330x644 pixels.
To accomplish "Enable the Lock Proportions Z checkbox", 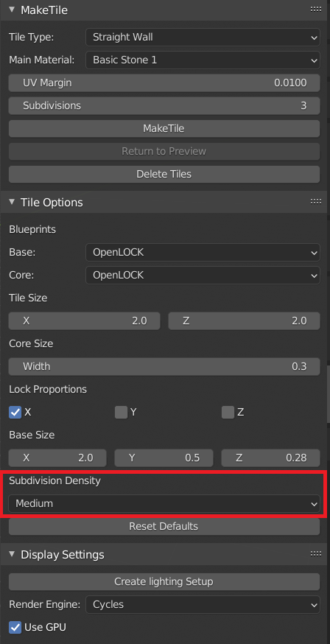I will pyautogui.click(x=228, y=412).
